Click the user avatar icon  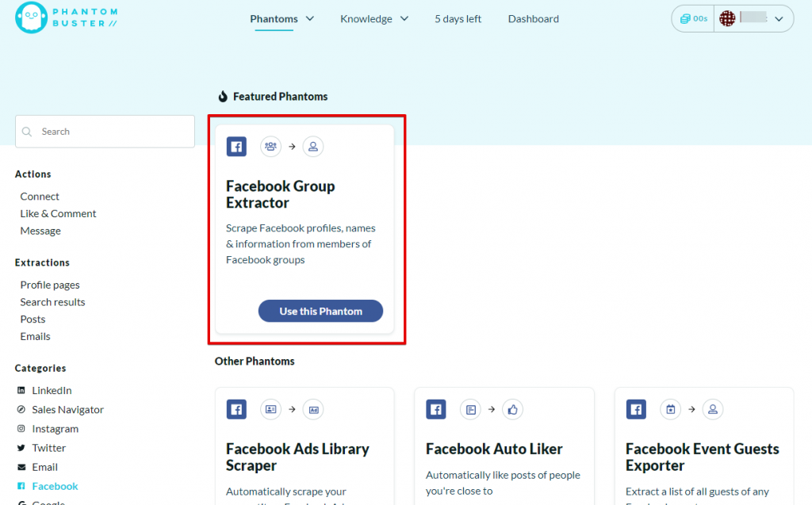tap(727, 19)
